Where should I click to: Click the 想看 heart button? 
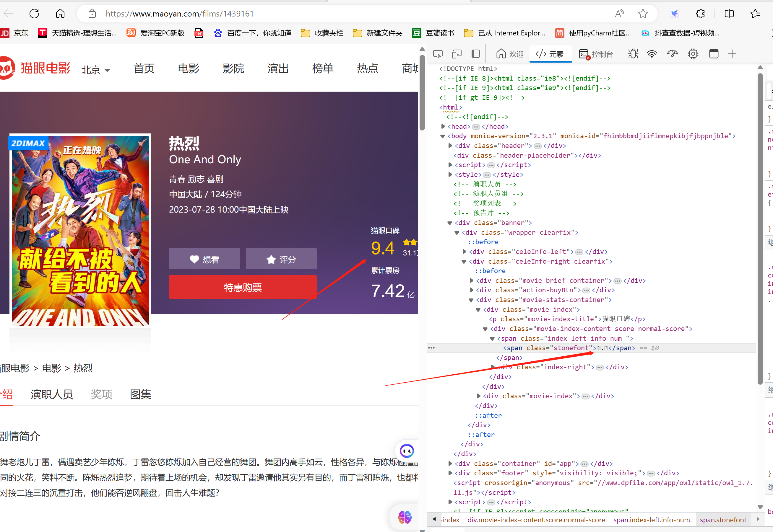[204, 259]
